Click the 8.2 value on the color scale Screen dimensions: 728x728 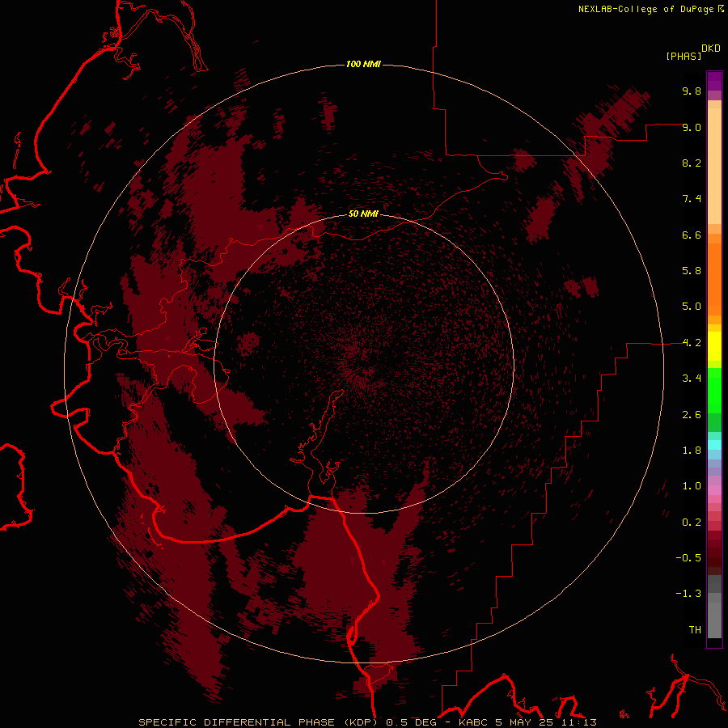tap(692, 163)
